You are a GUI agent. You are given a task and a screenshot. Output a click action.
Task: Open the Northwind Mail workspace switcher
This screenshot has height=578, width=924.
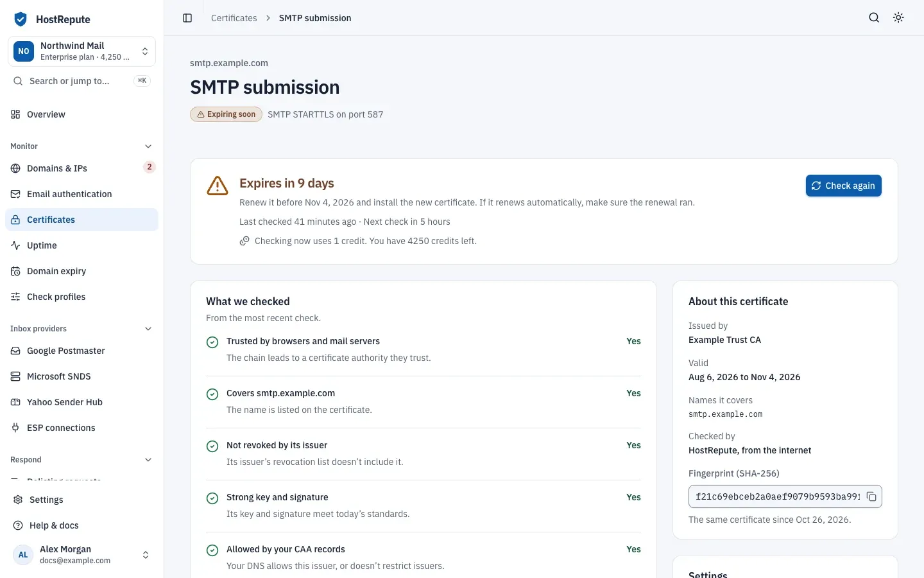[81, 51]
